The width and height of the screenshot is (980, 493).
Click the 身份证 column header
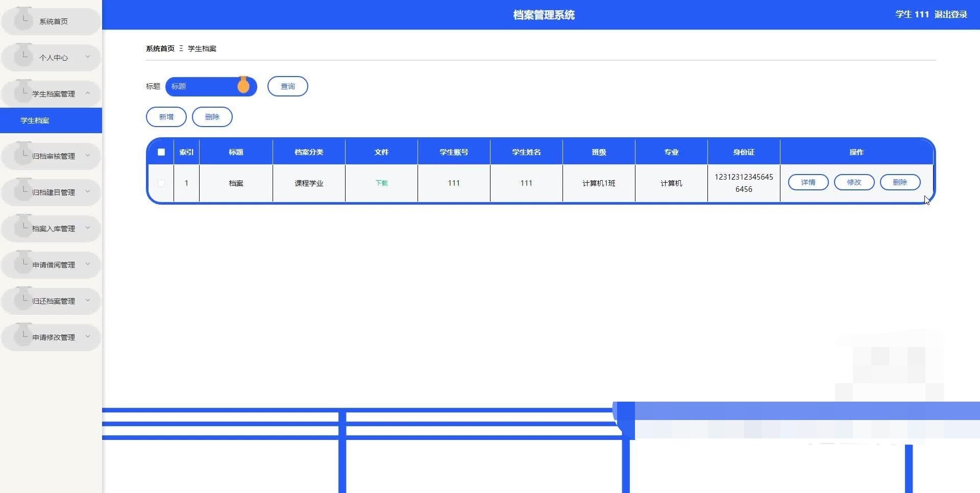point(744,152)
